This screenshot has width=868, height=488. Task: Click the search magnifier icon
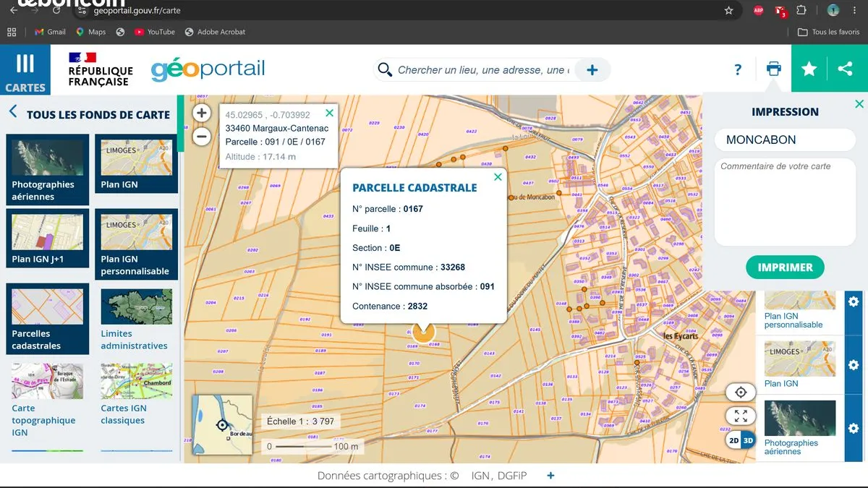pos(385,69)
